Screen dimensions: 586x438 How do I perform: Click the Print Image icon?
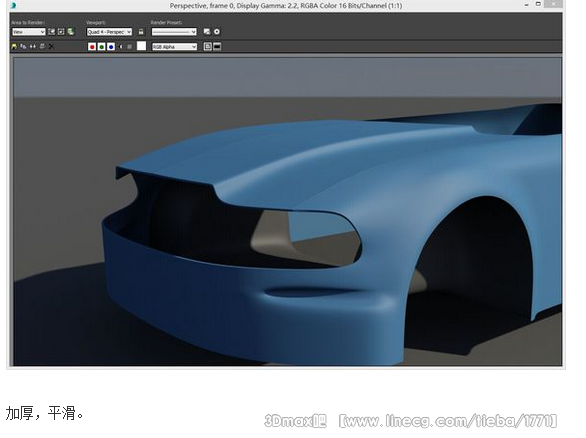[42, 46]
